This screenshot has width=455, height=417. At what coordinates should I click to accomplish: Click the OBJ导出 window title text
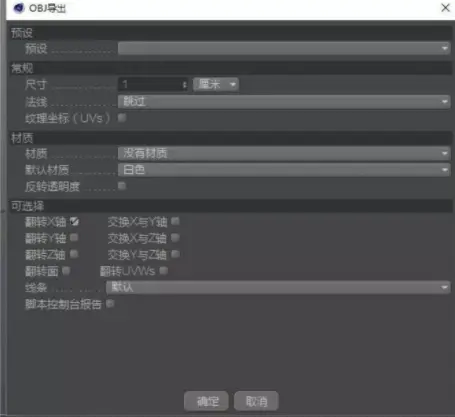(47, 8)
